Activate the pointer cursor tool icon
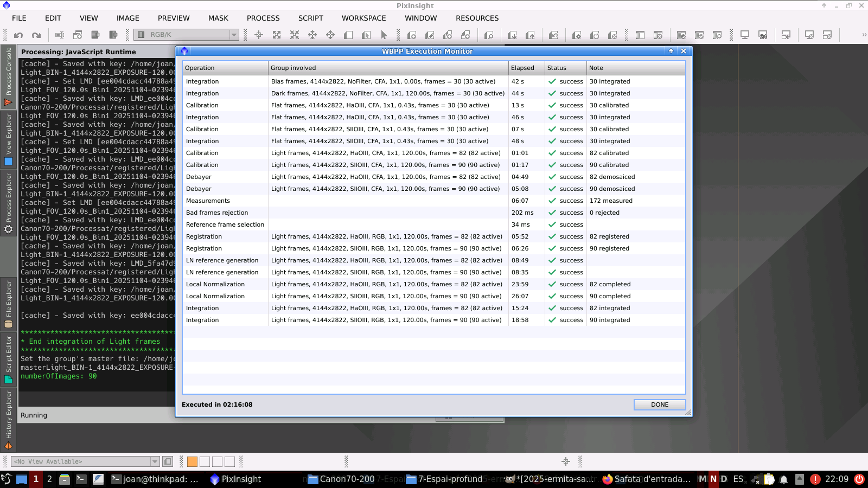 coord(384,35)
